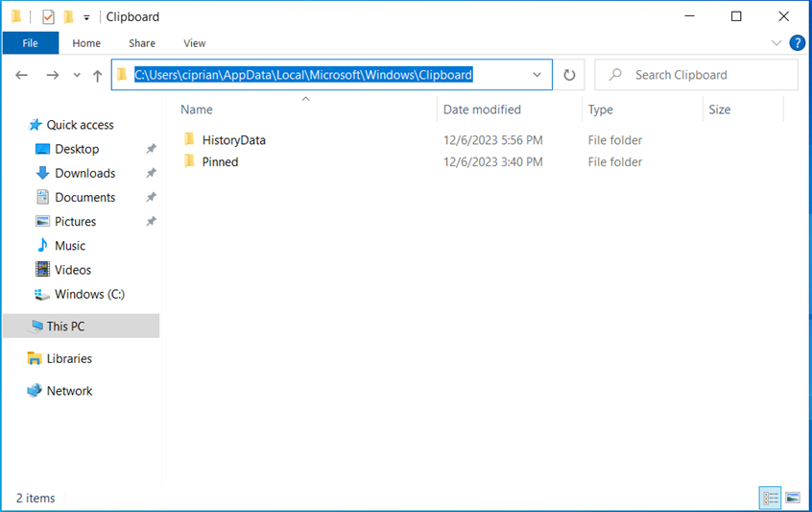Click the Downloads blue arrow icon
Image resolution: width=812 pixels, height=512 pixels.
coord(42,173)
